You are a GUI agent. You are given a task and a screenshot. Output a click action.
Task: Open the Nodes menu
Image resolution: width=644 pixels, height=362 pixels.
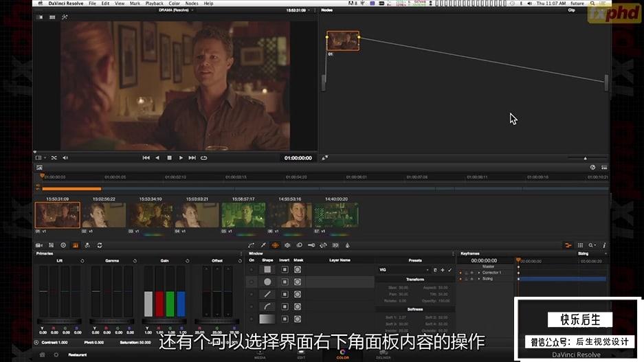pos(191,3)
